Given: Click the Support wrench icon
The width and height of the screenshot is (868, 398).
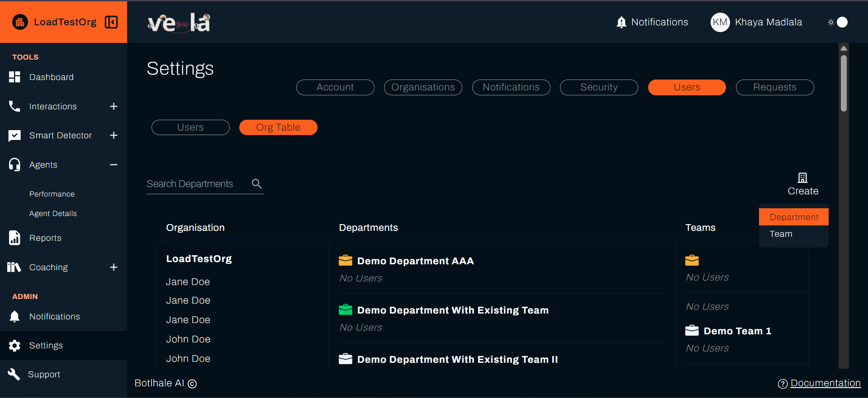Looking at the screenshot, I should click(14, 374).
